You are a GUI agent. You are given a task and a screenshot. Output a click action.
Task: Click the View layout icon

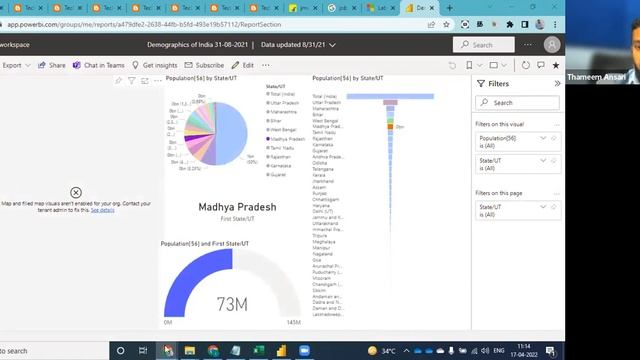pos(493,65)
